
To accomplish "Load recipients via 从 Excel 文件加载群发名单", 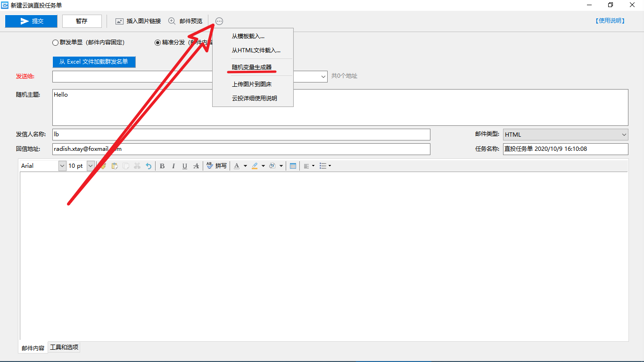I will point(94,62).
